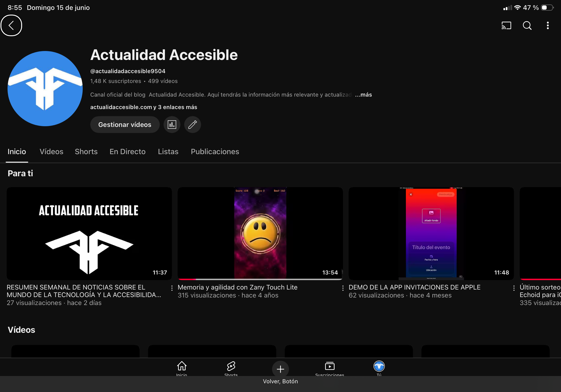
Task: Tap the Volver, Botón caption bar
Action: pos(280,381)
